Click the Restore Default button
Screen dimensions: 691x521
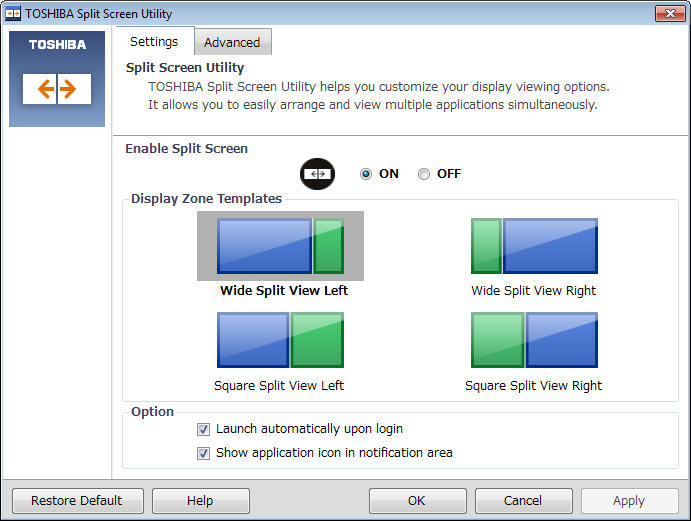78,501
